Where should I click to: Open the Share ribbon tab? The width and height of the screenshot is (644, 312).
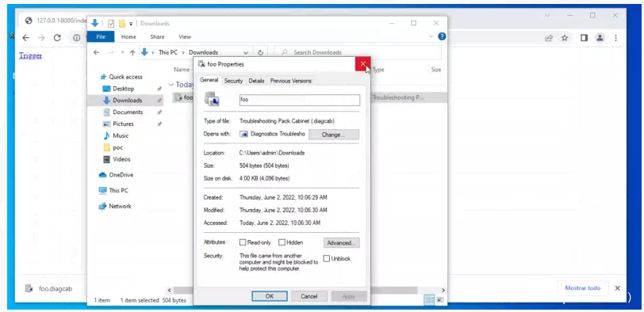click(x=157, y=36)
